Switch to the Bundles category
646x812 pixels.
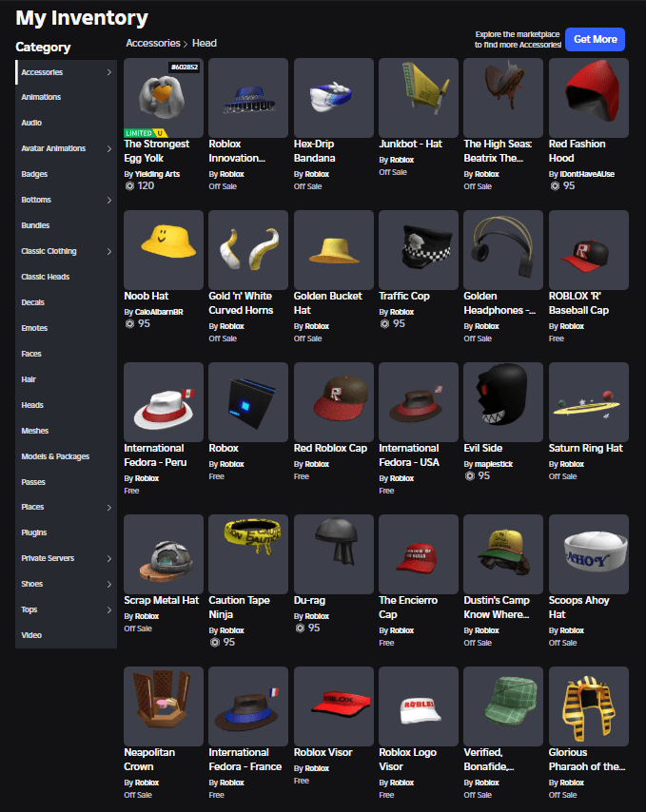67,225
